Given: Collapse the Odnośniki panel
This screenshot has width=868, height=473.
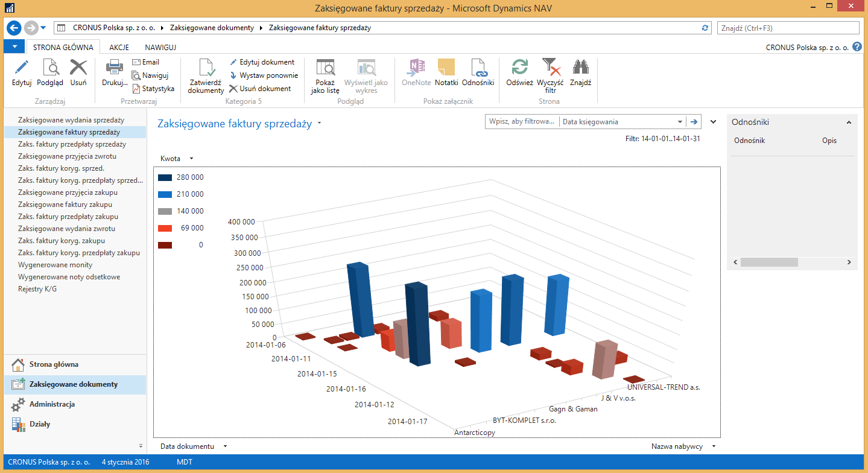Looking at the screenshot, I should (x=849, y=122).
